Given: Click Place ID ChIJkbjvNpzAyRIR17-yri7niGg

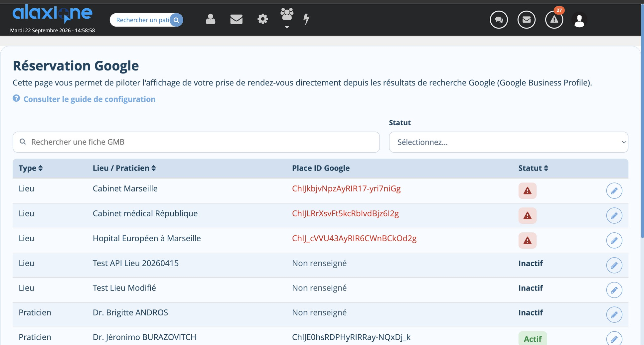Looking at the screenshot, I should pyautogui.click(x=346, y=189).
